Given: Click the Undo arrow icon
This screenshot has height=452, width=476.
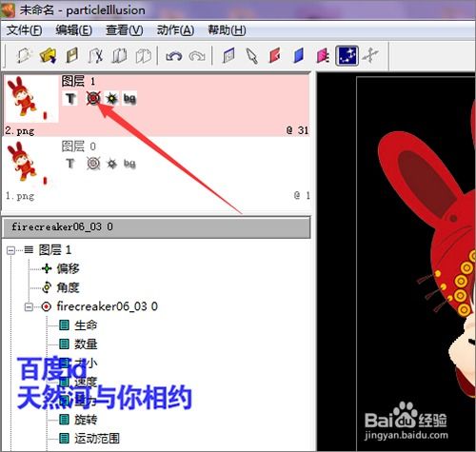Looking at the screenshot, I should click(x=174, y=56).
